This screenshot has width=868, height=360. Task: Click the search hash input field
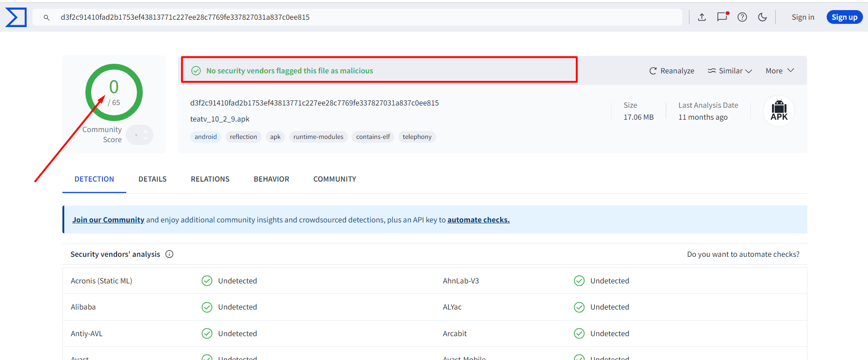(x=357, y=17)
